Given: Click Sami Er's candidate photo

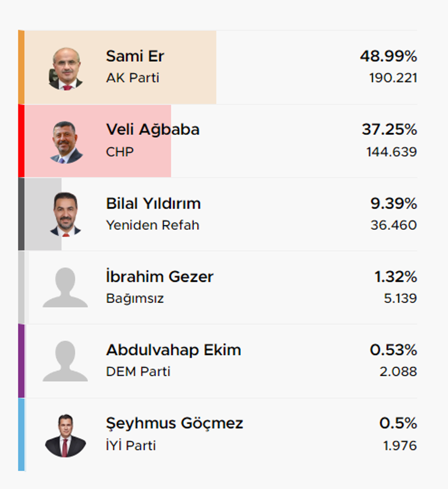Looking at the screenshot, I should pyautogui.click(x=66, y=69).
